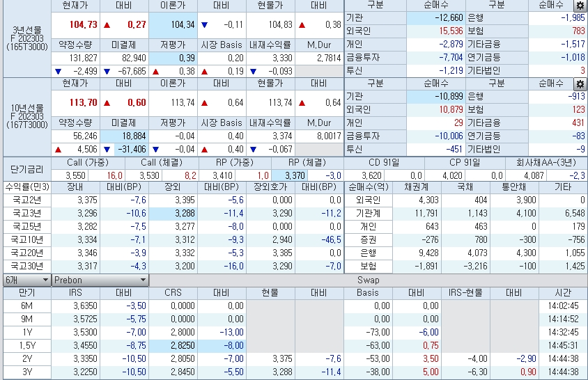Select the 3년선물 F 202303 instrument cell
The image size is (588, 380).
point(26,38)
